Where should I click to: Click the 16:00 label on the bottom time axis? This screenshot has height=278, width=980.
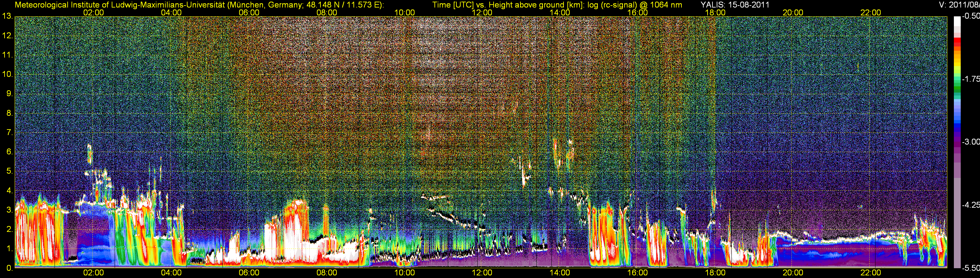coord(638,273)
